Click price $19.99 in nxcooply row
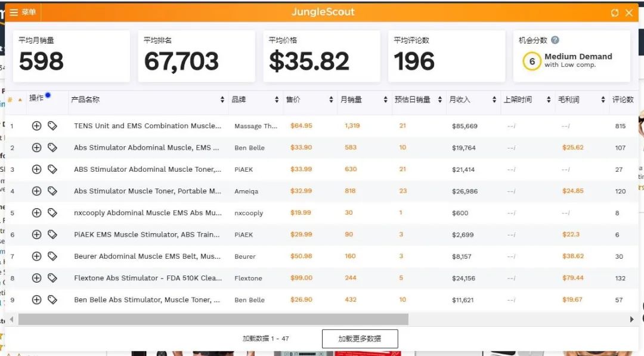The height and width of the screenshot is (356, 644). (301, 213)
